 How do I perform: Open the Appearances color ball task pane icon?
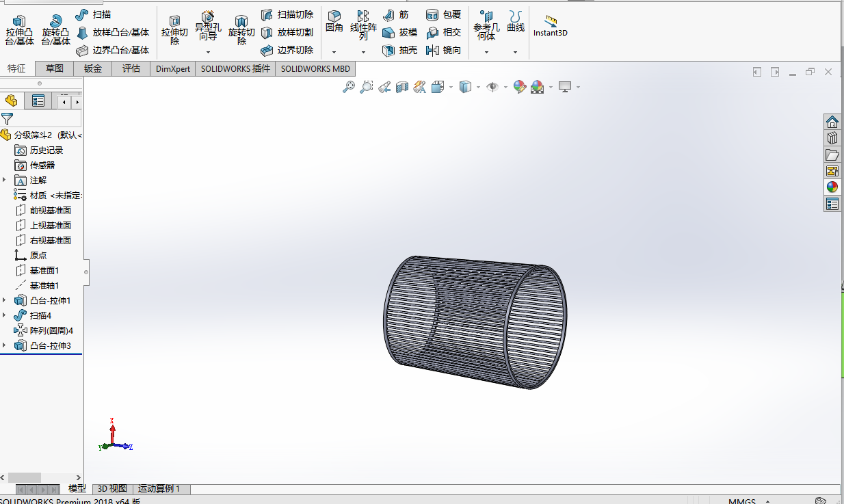(832, 187)
